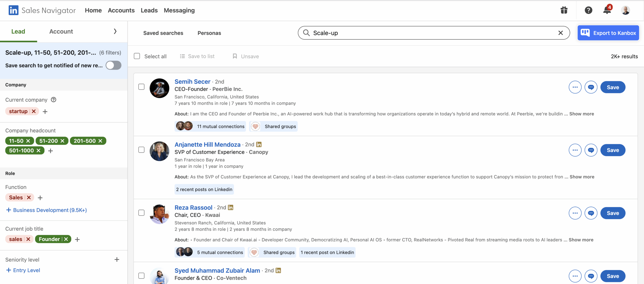This screenshot has width=644, height=284.
Task: View Semih Secer's 11 mutual connections
Action: tap(210, 126)
